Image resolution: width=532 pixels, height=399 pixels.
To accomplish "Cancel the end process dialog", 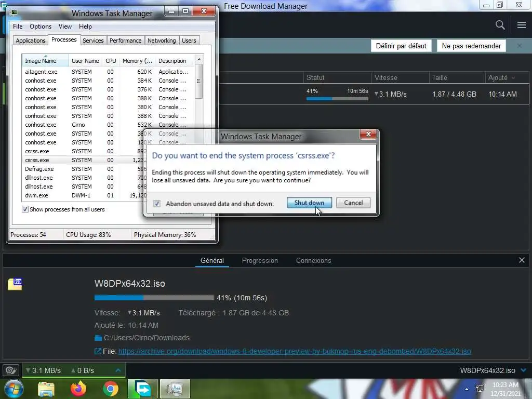I will [353, 203].
